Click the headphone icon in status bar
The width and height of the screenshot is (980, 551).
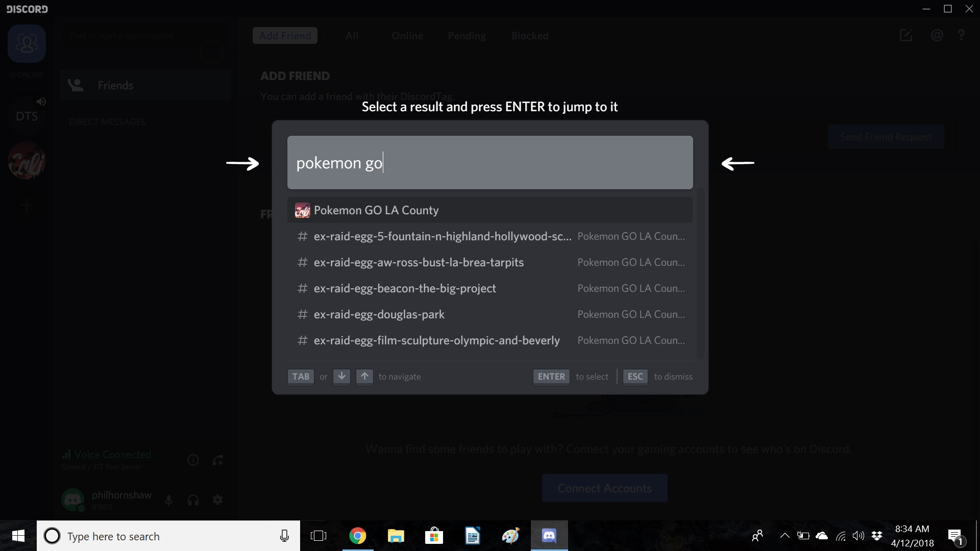(x=194, y=500)
